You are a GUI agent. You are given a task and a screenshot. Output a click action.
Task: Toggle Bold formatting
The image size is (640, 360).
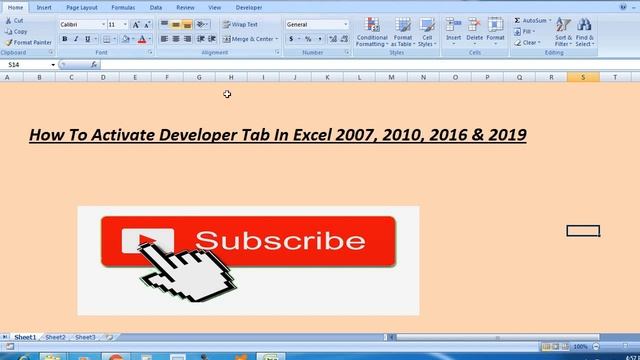(x=64, y=39)
